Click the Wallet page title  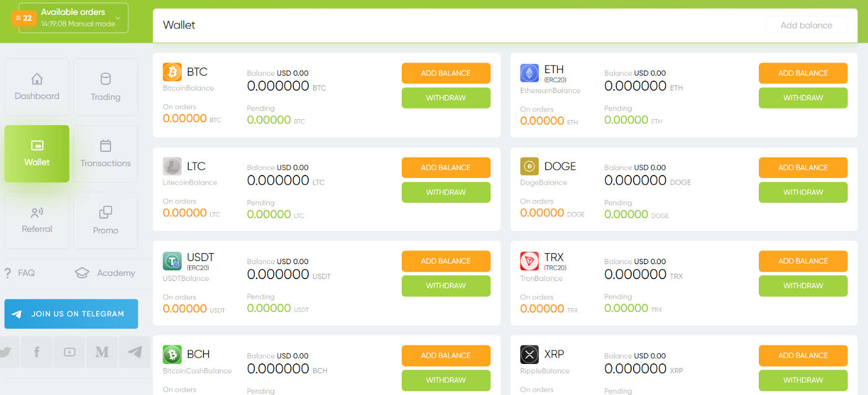(179, 25)
